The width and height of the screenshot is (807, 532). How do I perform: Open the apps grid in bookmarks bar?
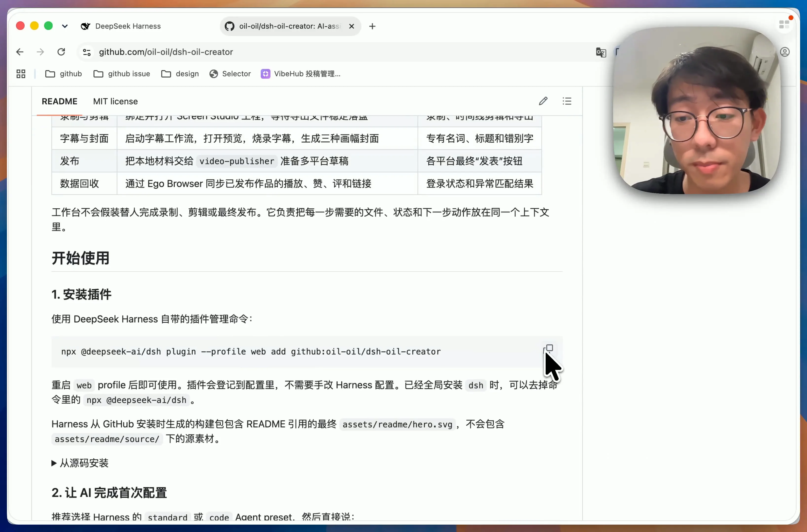tap(21, 74)
